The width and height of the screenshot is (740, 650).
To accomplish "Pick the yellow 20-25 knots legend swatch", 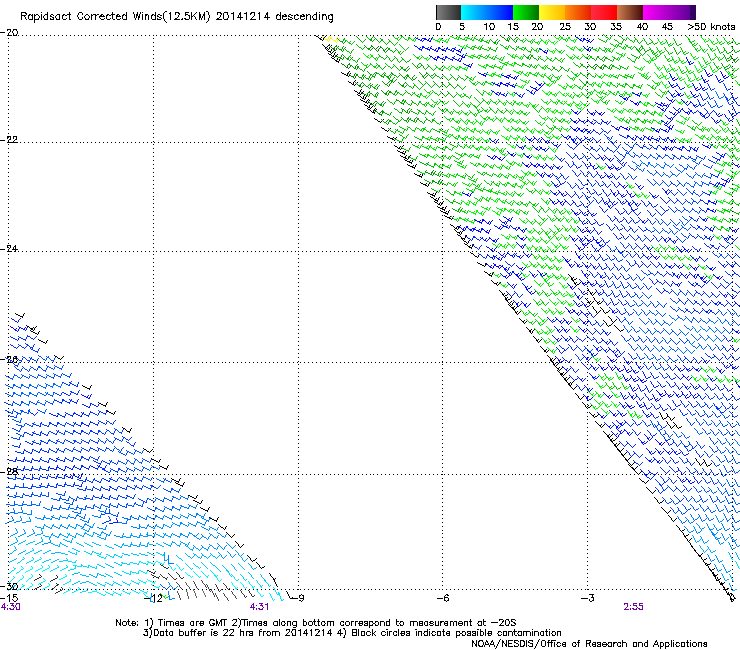I will [552, 12].
